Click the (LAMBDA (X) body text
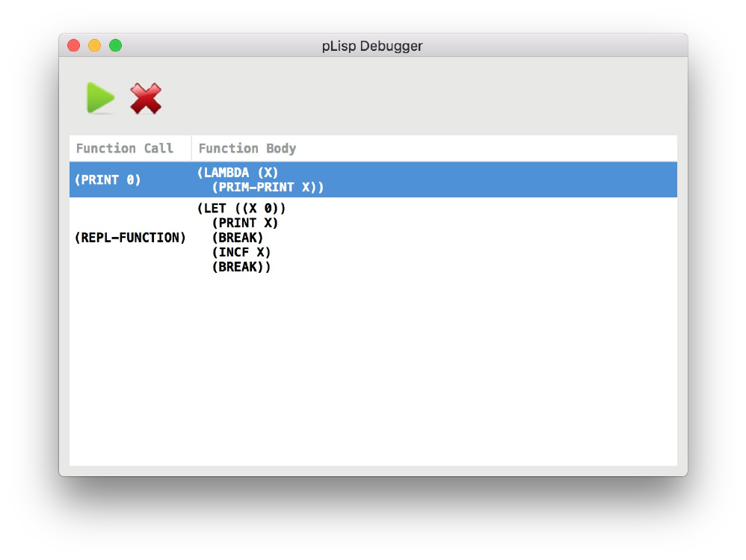This screenshot has height=560, width=746. pyautogui.click(x=238, y=173)
